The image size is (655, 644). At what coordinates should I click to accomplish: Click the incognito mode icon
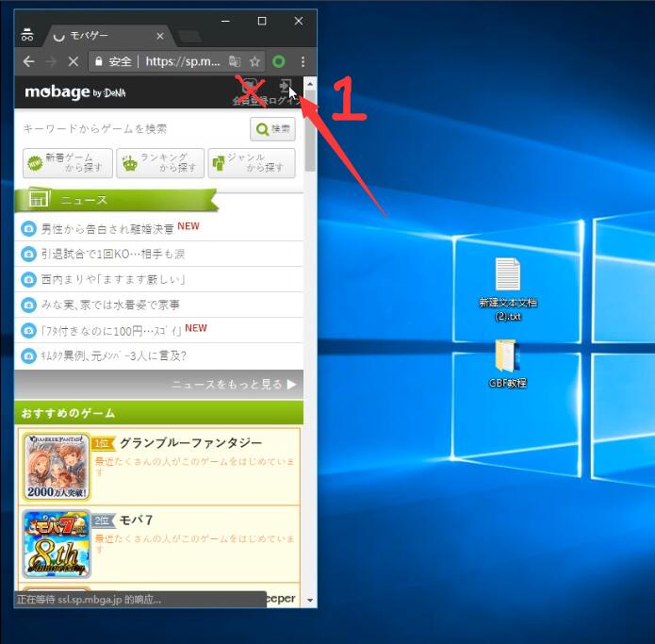[27, 35]
